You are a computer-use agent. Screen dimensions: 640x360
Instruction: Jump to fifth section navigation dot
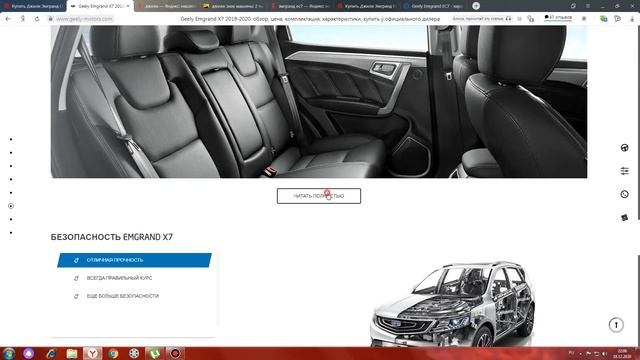[x=11, y=193]
